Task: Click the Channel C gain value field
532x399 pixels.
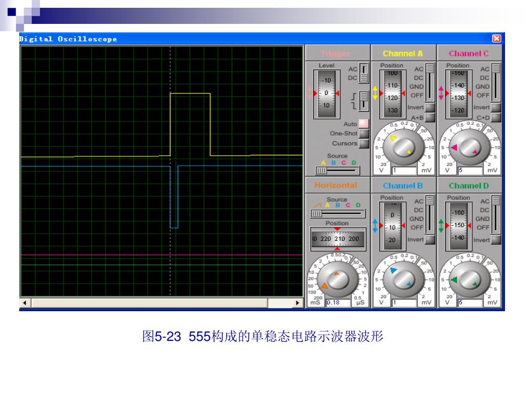Action: coord(470,170)
